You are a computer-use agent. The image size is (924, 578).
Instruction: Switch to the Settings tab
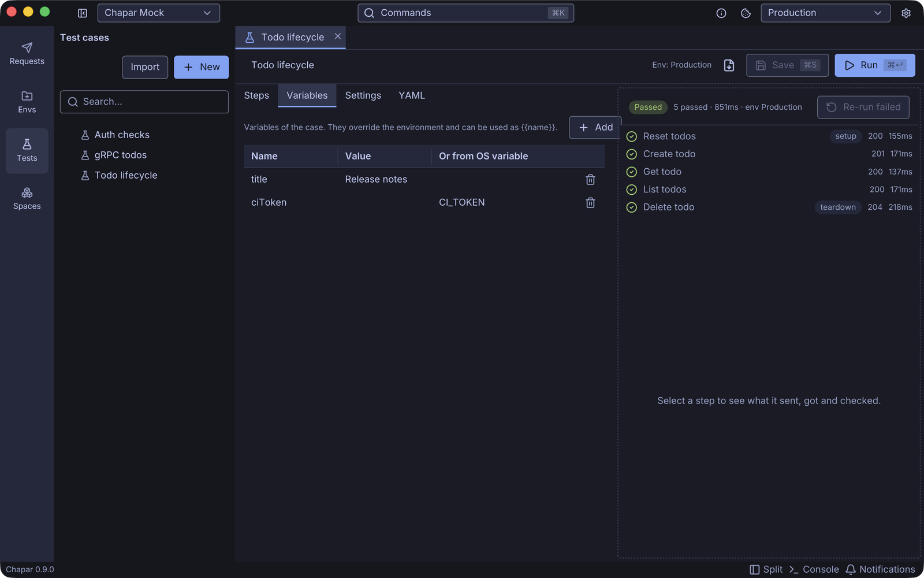tap(363, 95)
